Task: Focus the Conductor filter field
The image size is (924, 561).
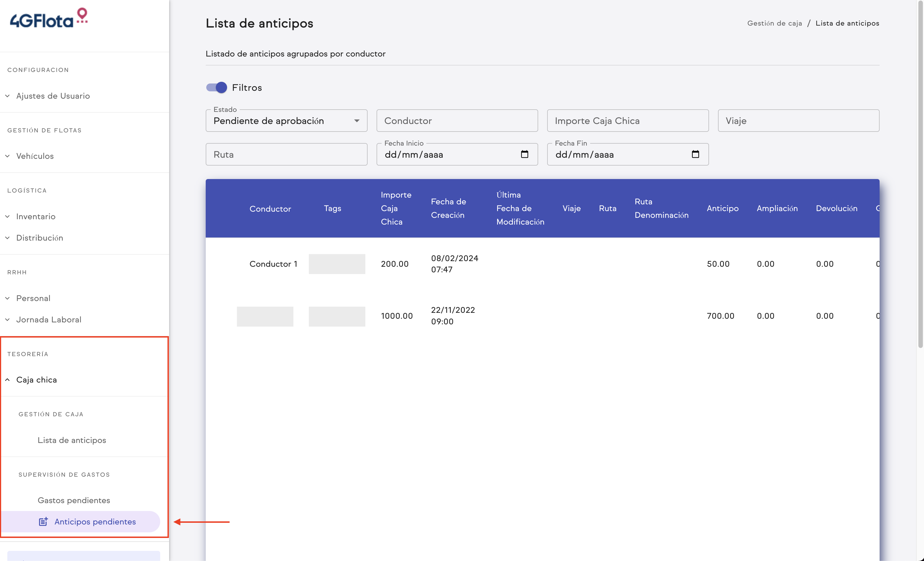Action: 457,121
